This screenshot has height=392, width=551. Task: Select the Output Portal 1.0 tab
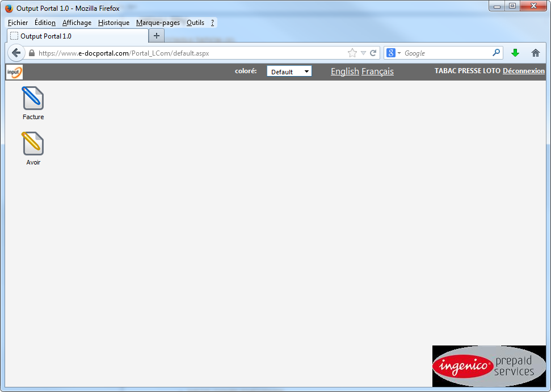tap(77, 36)
